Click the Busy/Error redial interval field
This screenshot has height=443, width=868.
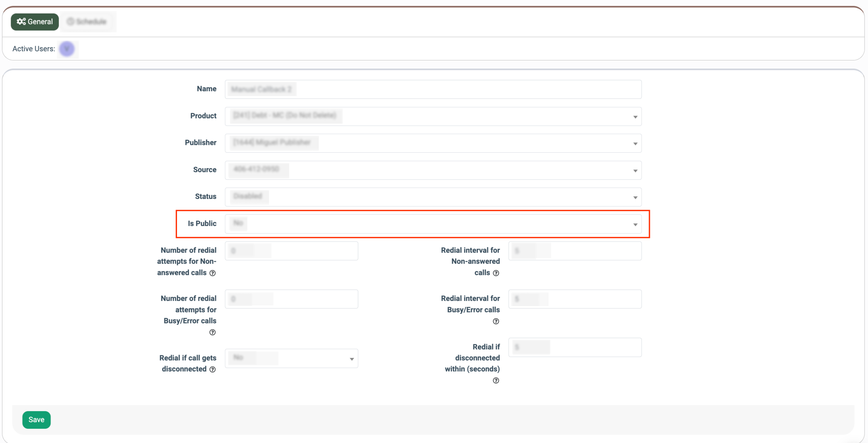point(574,299)
